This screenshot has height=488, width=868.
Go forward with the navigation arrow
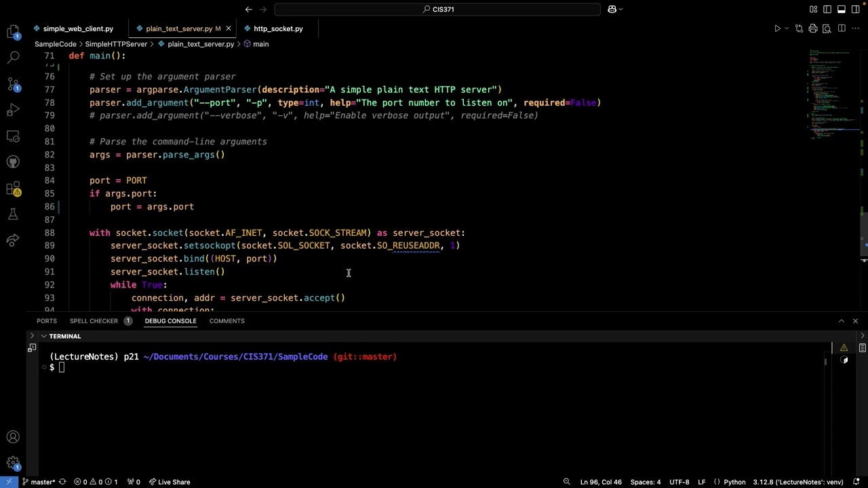click(x=263, y=9)
